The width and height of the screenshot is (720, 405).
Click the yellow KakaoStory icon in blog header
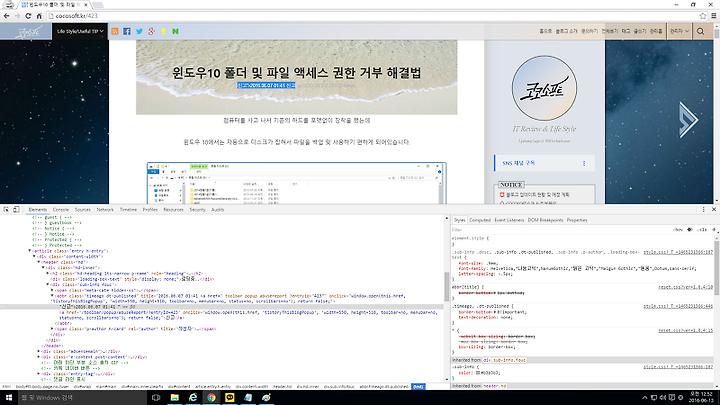click(163, 31)
